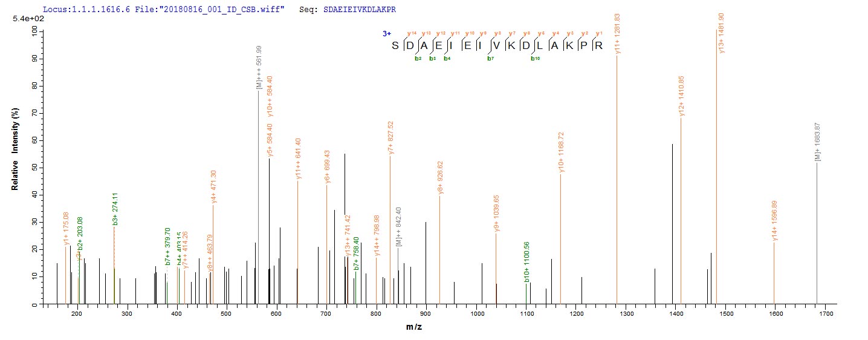Screen dimensions: 868x340
Task: Click the [M]+++ 561.99 peak label
Action: click(259, 67)
